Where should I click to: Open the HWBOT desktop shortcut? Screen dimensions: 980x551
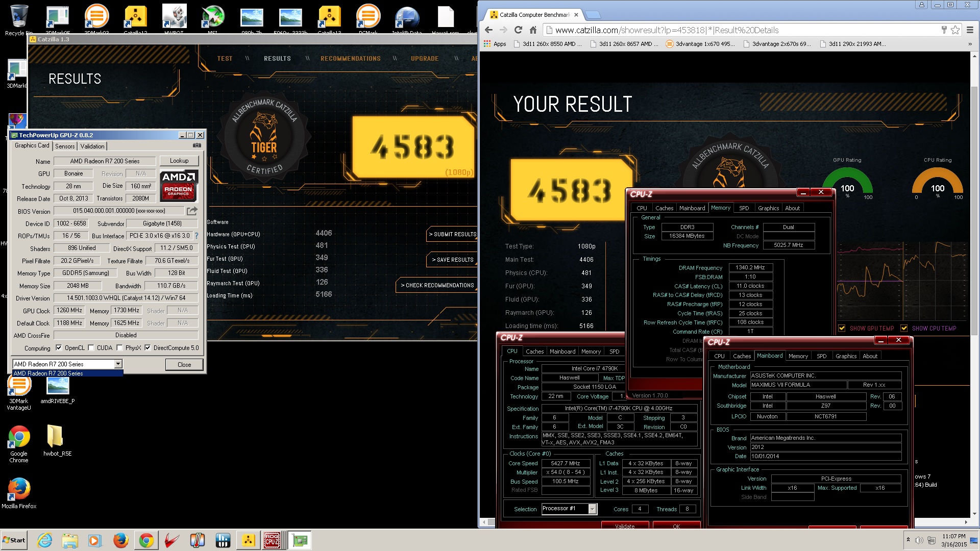click(x=174, y=18)
